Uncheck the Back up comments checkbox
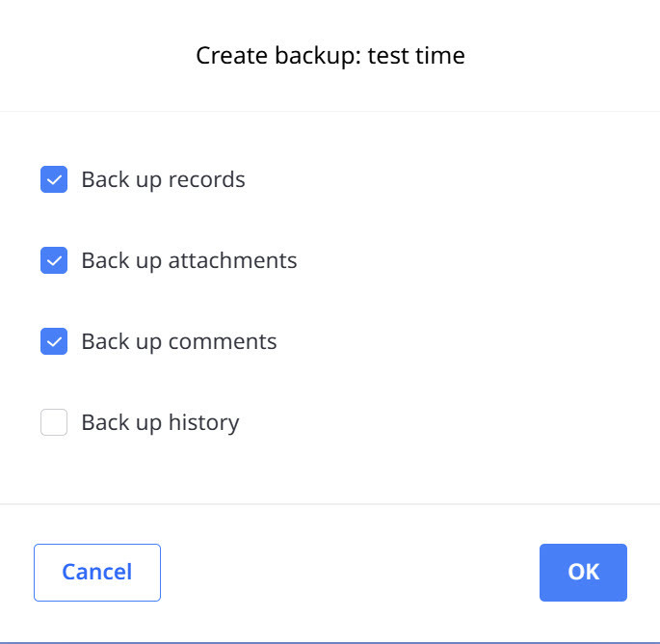 pos(54,341)
